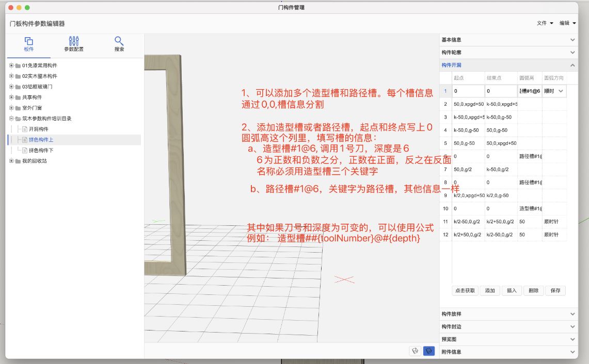The width and height of the screenshot is (589, 364).
Task: Click the 添加 button
Action: click(x=489, y=290)
